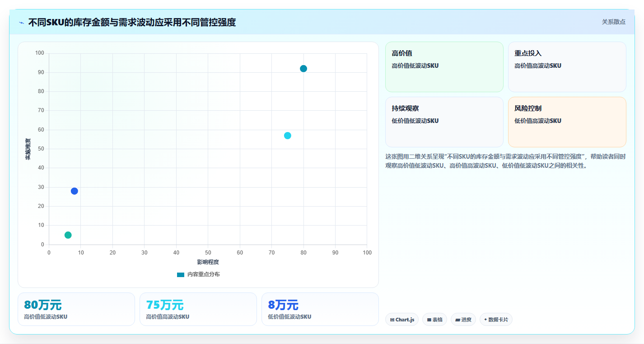This screenshot has width=644, height=344.
Task: Open the 风险控制 quadrant card
Action: 567,122
